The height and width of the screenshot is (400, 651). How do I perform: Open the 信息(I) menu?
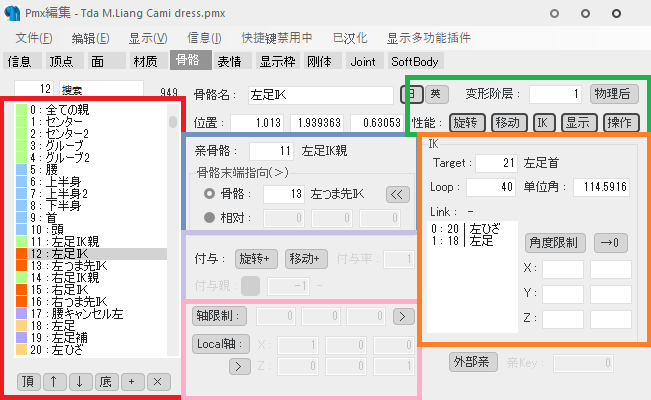[x=204, y=38]
